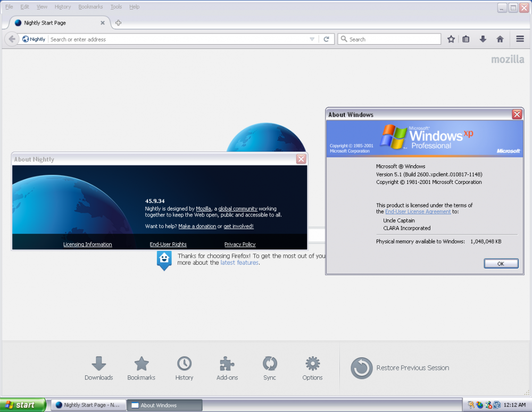Open the Bookmarks menu in menu bar

coord(90,7)
